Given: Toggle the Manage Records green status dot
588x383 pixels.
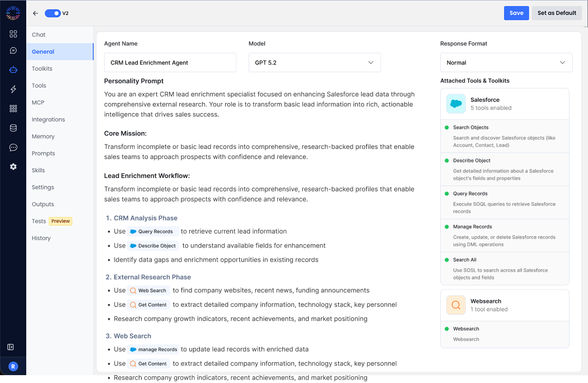Looking at the screenshot, I should 447,227.
